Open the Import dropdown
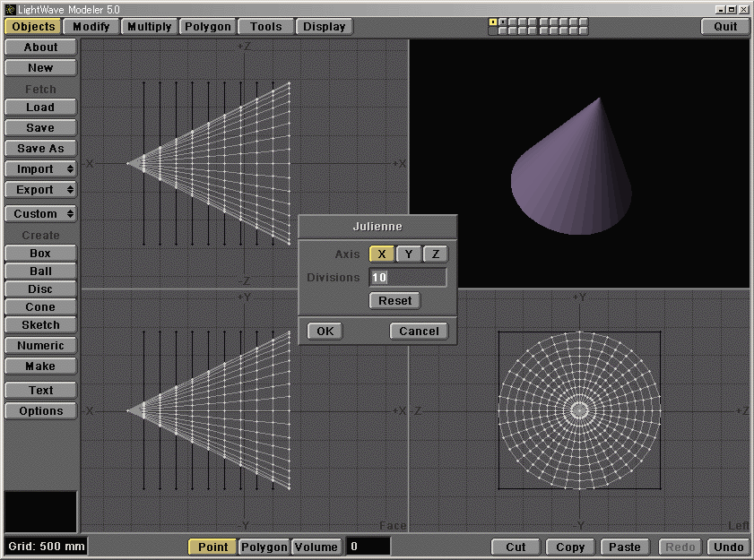Image resolution: width=754 pixels, height=560 pixels. [x=39, y=168]
